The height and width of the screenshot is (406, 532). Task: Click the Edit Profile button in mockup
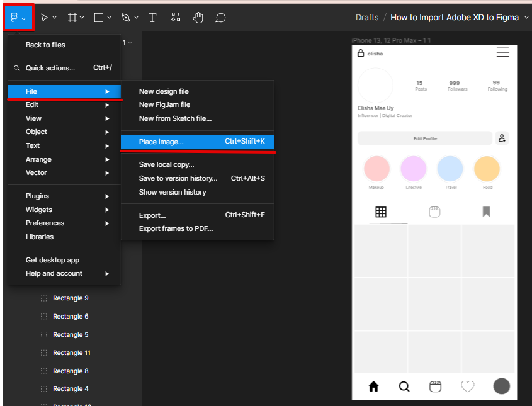coord(425,138)
